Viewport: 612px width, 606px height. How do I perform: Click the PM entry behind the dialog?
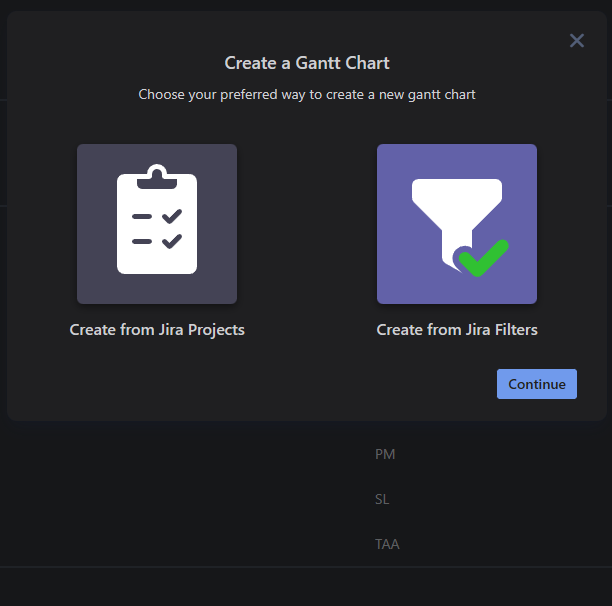[x=385, y=454]
